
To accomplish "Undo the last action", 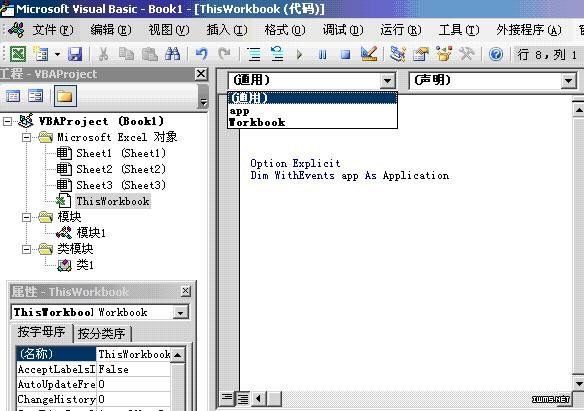I will coord(201,54).
